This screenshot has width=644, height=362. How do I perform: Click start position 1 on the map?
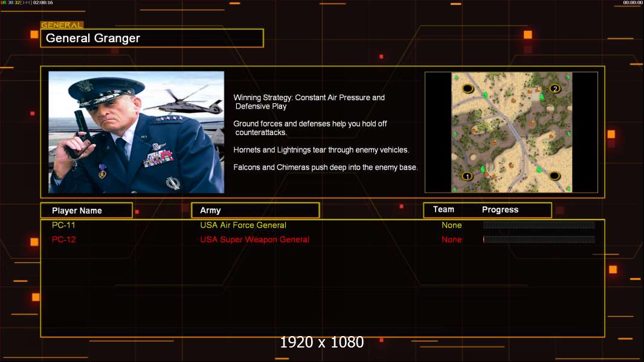point(466,177)
